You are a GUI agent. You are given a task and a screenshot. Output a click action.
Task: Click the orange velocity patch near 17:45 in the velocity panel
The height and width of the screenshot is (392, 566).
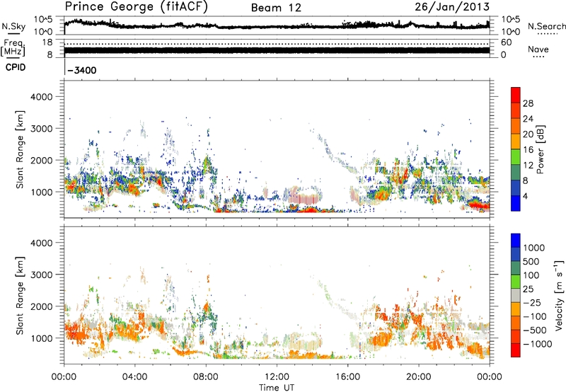click(x=381, y=340)
